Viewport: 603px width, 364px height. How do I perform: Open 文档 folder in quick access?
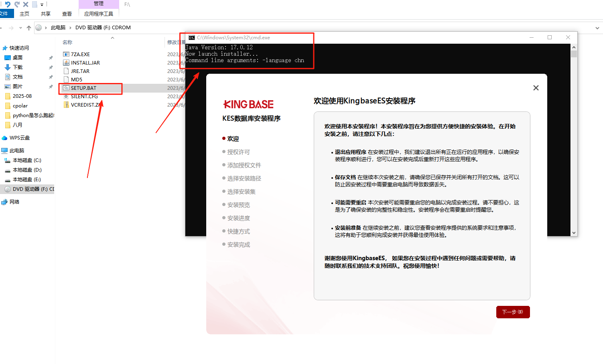[x=18, y=77]
